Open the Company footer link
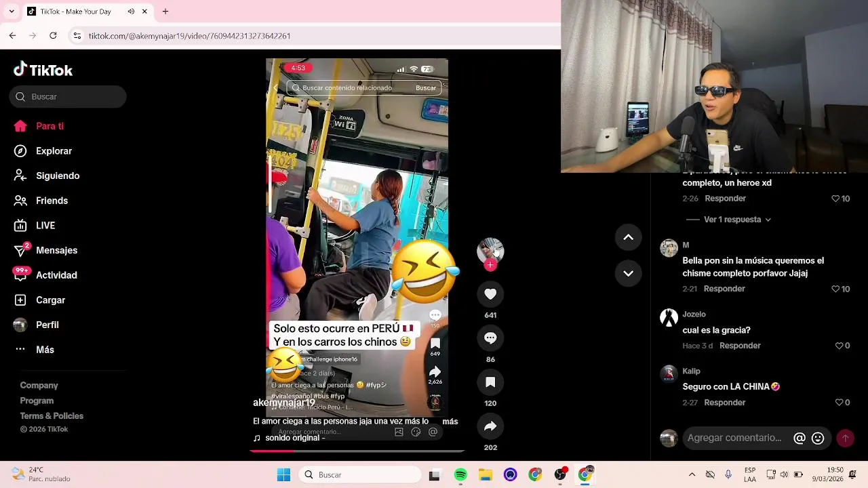Screen dimensions: 868x488 click(39, 385)
